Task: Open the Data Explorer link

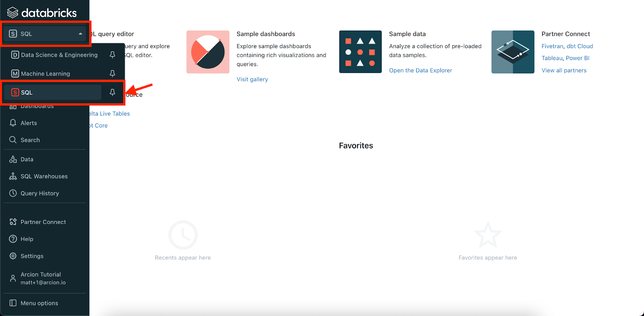Action: pyautogui.click(x=421, y=71)
